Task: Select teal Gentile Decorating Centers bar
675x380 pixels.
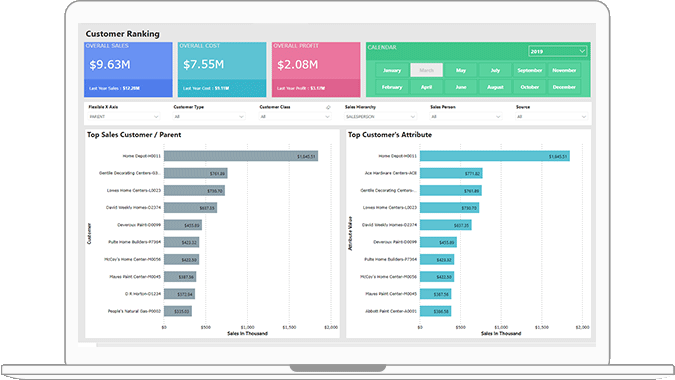Action: click(x=451, y=191)
